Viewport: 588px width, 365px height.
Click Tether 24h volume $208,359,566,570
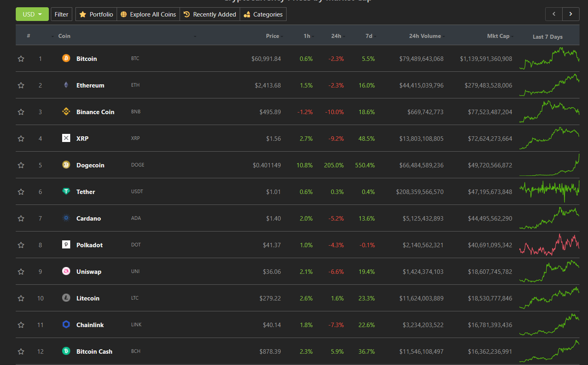coord(420,192)
